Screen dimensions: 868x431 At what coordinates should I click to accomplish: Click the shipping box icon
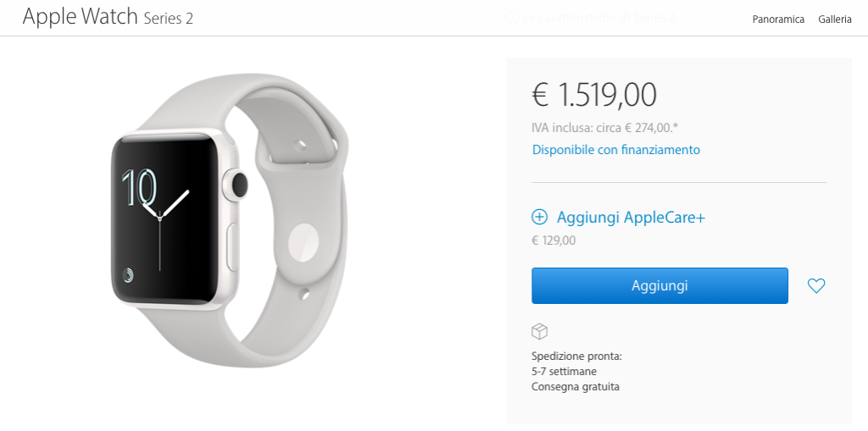pos(539,331)
